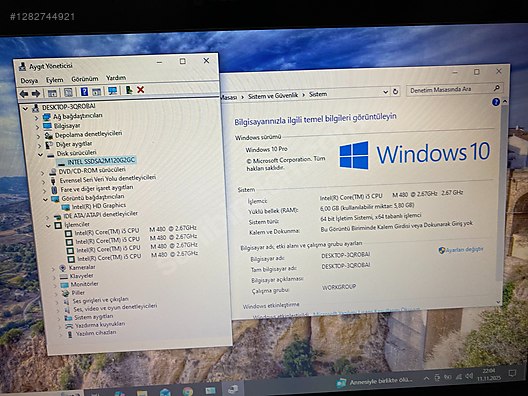The width and height of the screenshot is (528, 396).
Task: Select the Yazılım cihazları tree item
Action: pos(96,333)
